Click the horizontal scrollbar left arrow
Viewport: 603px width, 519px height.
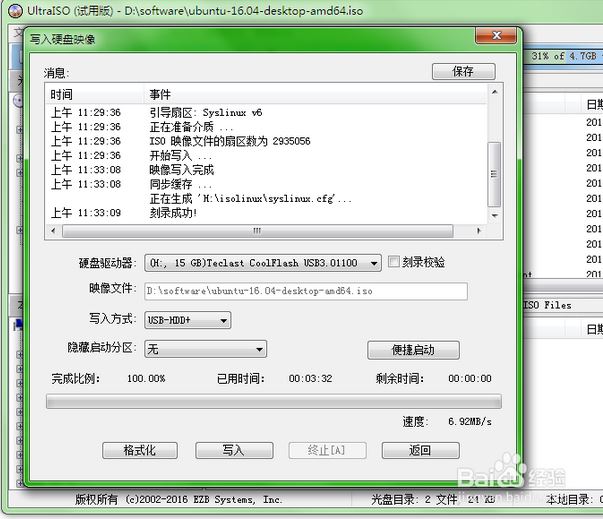[x=53, y=231]
